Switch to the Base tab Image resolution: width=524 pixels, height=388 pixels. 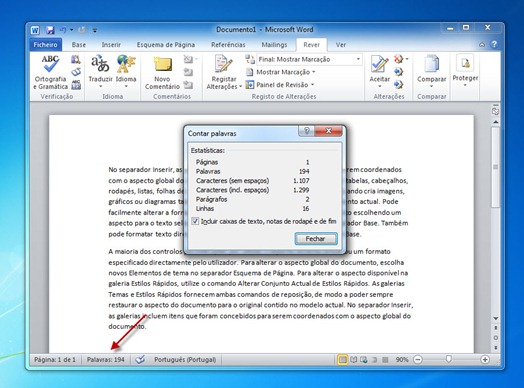(79, 45)
